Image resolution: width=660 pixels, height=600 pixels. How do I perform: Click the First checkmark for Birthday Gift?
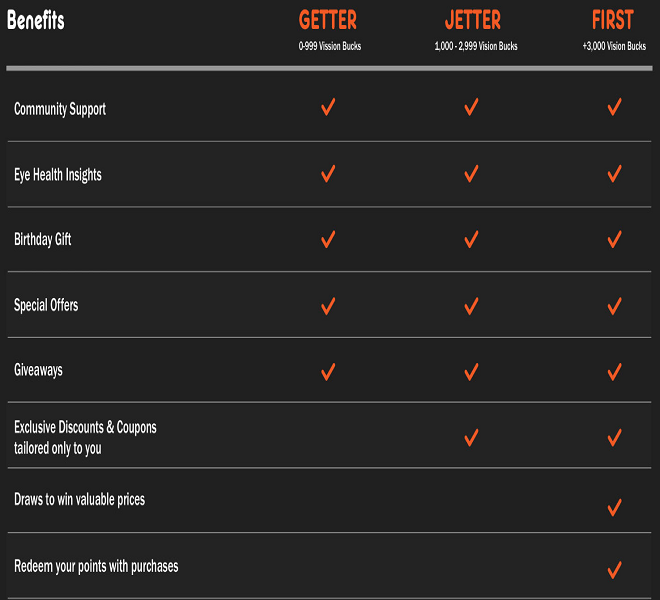click(614, 239)
